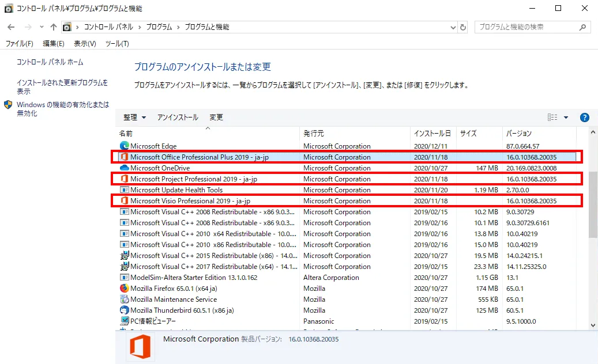Click the ModelSim-Altera Starter Edition icon
The height and width of the screenshot is (364, 598).
(124, 277)
